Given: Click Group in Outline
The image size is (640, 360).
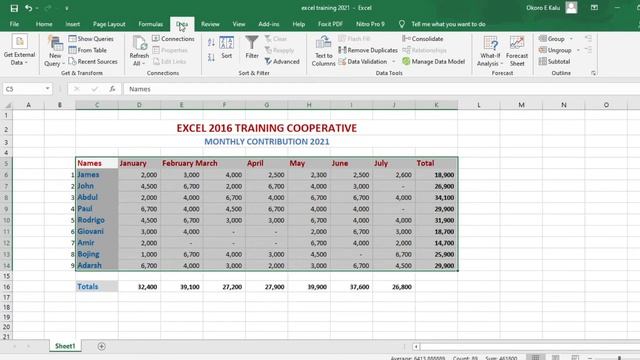Looking at the screenshot, I should 552,39.
